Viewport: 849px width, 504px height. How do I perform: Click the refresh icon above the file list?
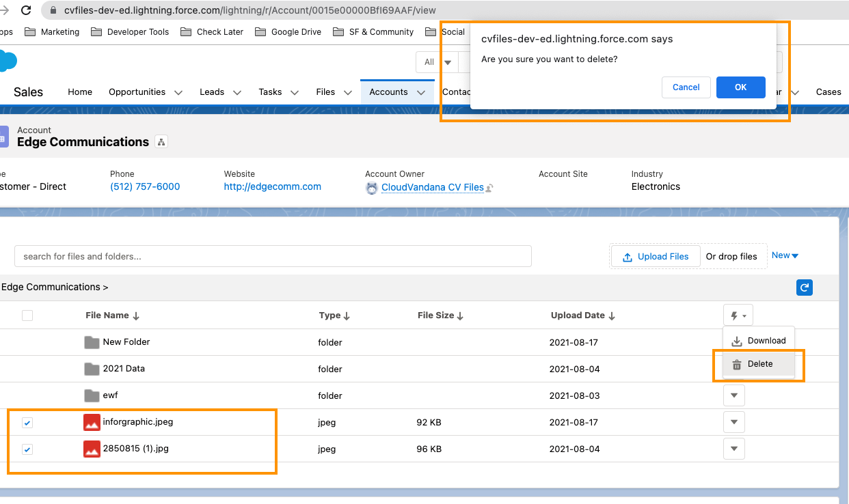[x=805, y=288]
